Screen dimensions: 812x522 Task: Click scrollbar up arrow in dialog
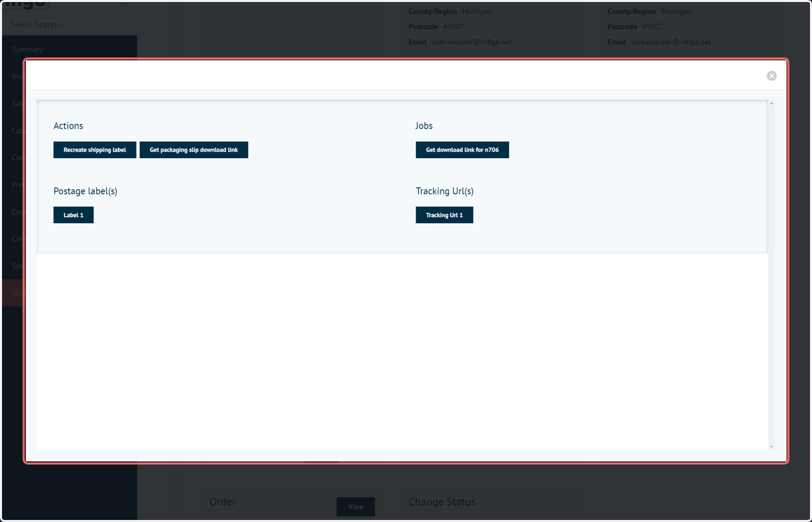point(771,103)
